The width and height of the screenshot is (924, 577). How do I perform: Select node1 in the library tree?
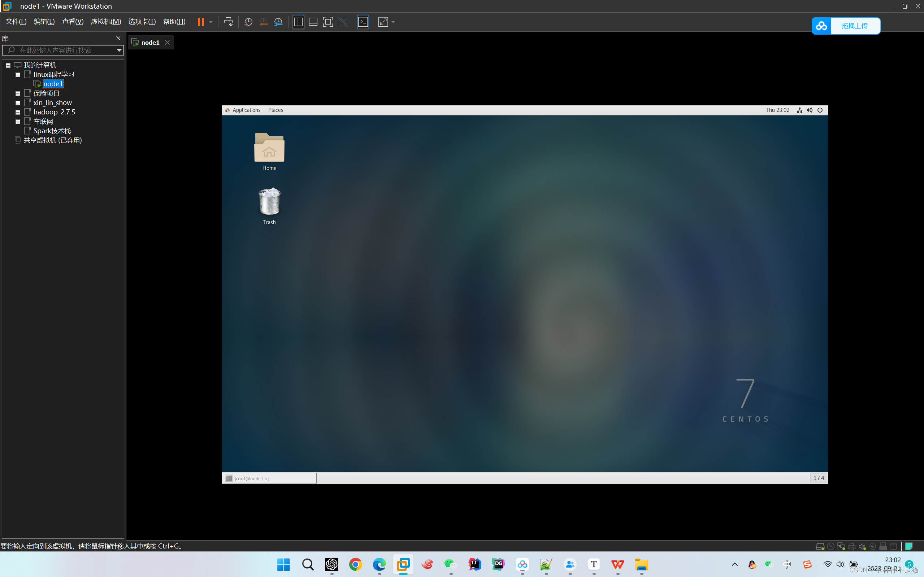pos(53,84)
